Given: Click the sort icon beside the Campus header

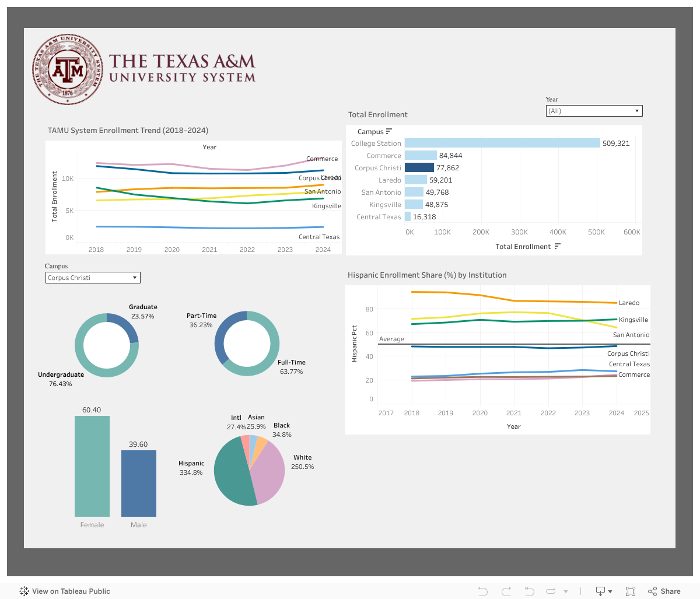Looking at the screenshot, I should click(390, 131).
